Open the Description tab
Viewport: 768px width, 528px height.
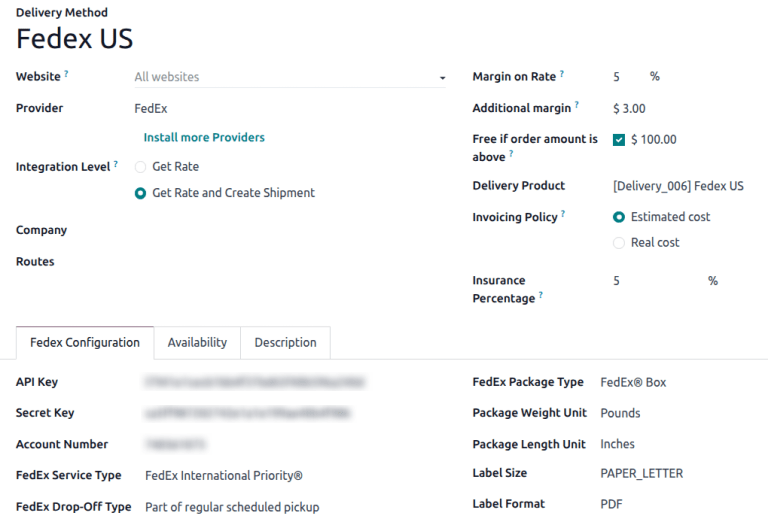tap(285, 342)
